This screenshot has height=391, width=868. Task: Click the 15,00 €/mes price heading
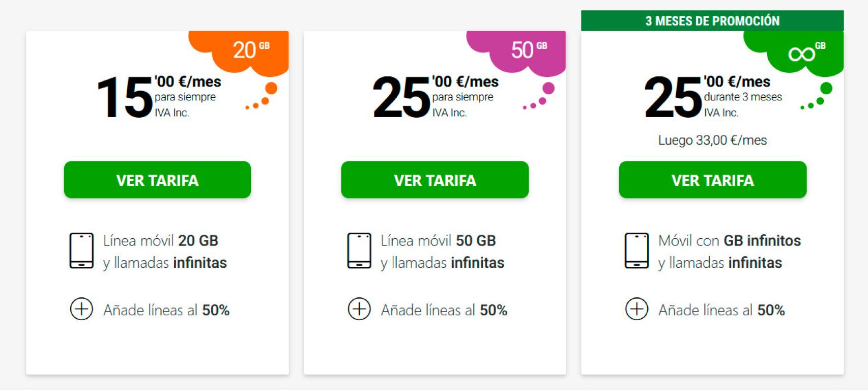pos(159,97)
